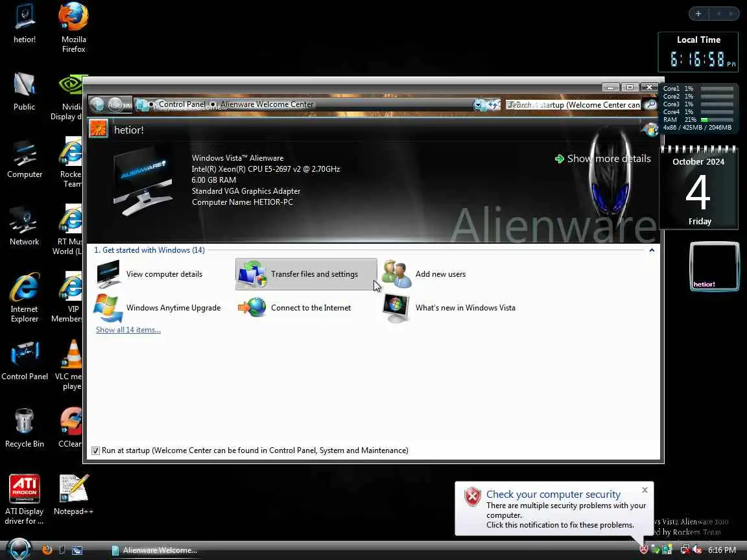Open Windows Anytime Upgrade
The width and height of the screenshot is (747, 560).
click(x=157, y=308)
